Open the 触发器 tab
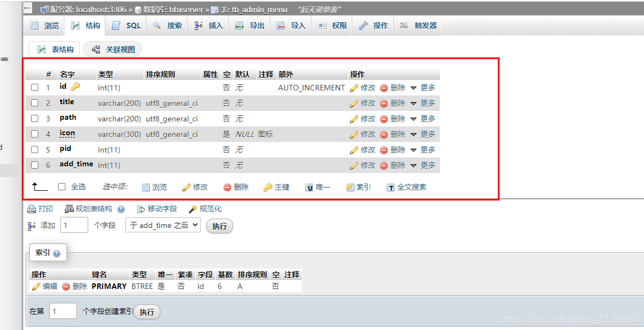The height and width of the screenshot is (330, 644). (418, 26)
